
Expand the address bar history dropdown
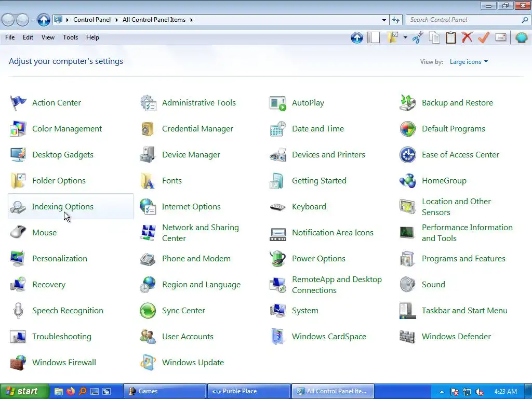[x=384, y=20]
